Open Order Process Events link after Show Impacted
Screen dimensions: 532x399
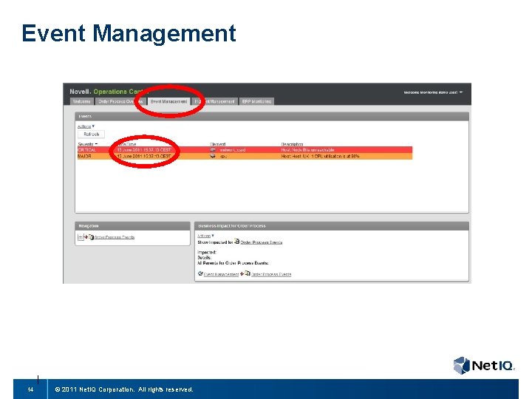262,242
